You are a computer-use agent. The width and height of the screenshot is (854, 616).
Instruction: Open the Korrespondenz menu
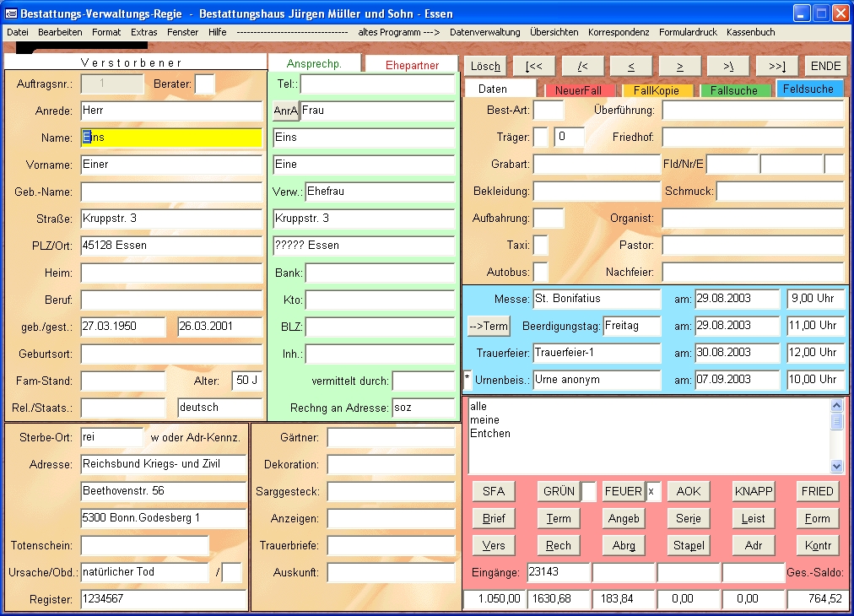tap(619, 32)
